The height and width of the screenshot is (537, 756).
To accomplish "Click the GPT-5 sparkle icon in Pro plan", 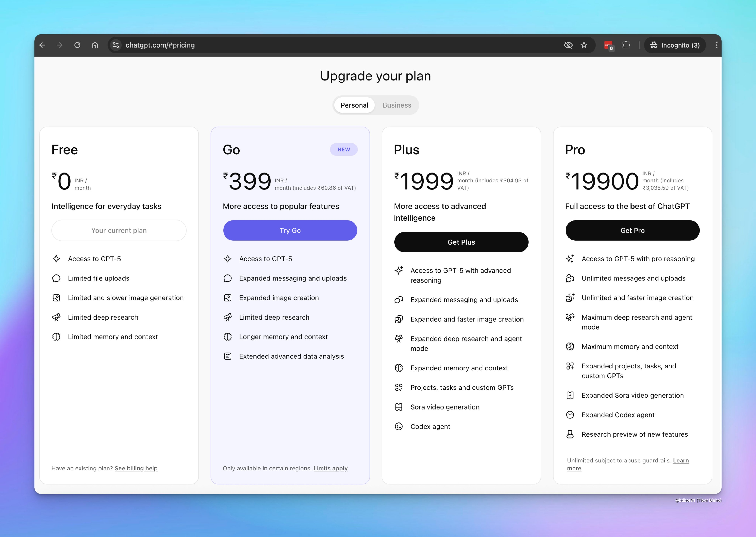I will pos(570,259).
